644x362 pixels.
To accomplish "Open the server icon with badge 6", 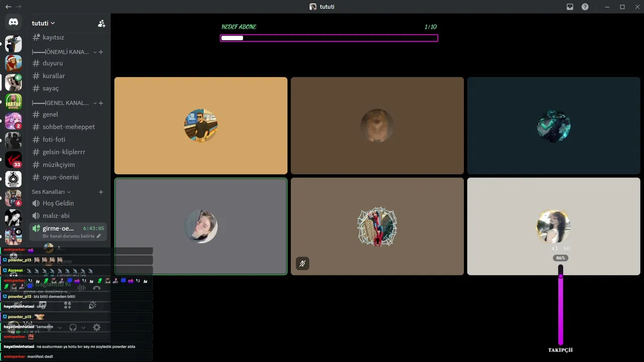I will coord(14,198).
